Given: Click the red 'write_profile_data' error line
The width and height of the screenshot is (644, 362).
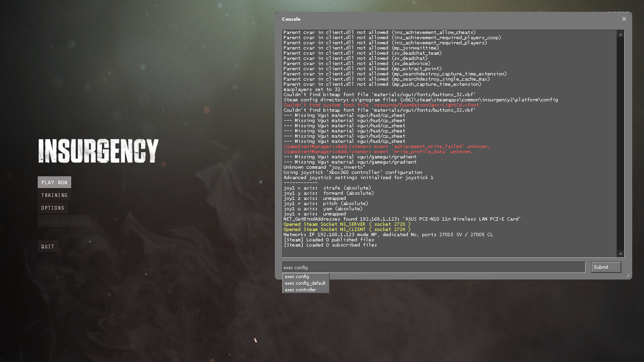Looking at the screenshot, I should 378,152.
